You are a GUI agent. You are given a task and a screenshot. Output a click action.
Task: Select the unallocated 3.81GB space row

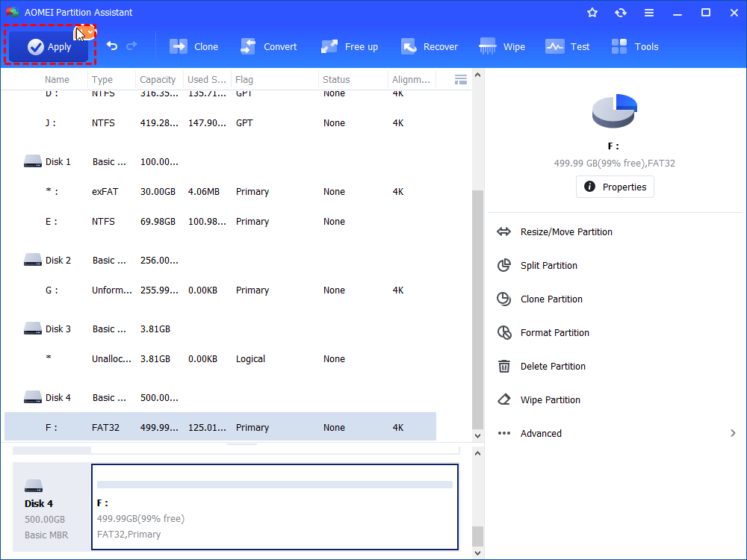[x=220, y=358]
